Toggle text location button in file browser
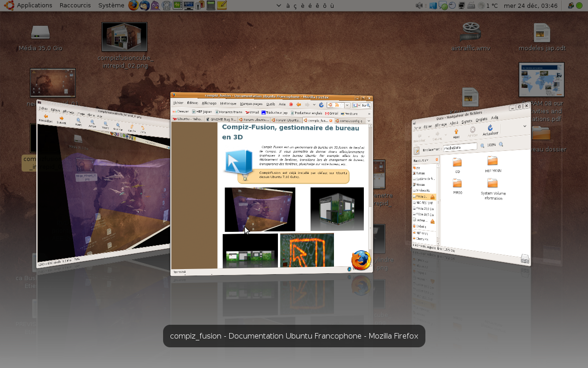588x368 pixels. 417,150
